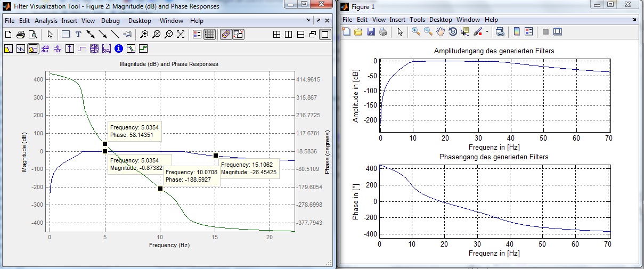The image size is (644, 269).
Task: Select the data tip marker at 15.1062 Hz
Action: click(x=216, y=156)
